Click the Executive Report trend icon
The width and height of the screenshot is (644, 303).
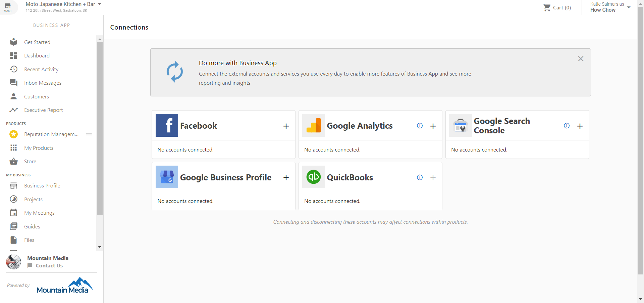coord(13,110)
